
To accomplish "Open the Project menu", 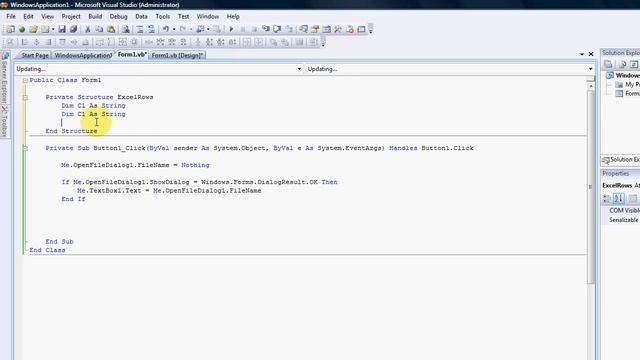I will [x=71, y=16].
